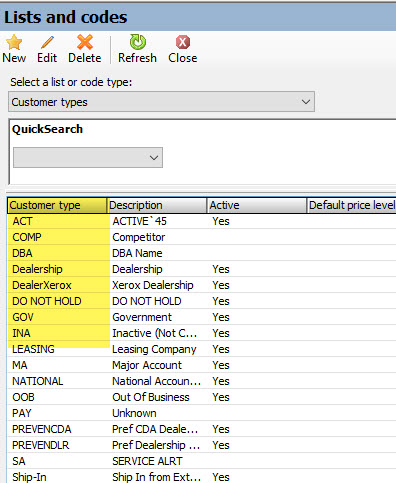Click the Out Of Business description cell

(158, 397)
